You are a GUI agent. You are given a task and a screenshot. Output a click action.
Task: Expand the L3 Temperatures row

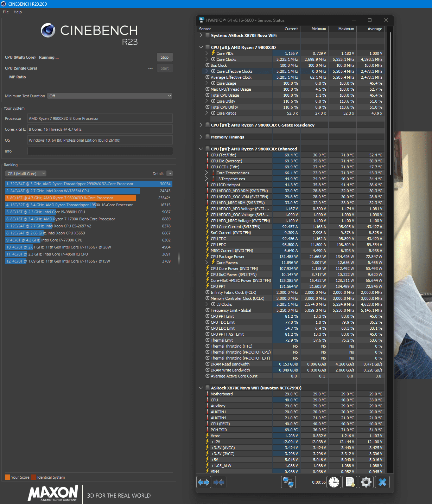pos(207,179)
